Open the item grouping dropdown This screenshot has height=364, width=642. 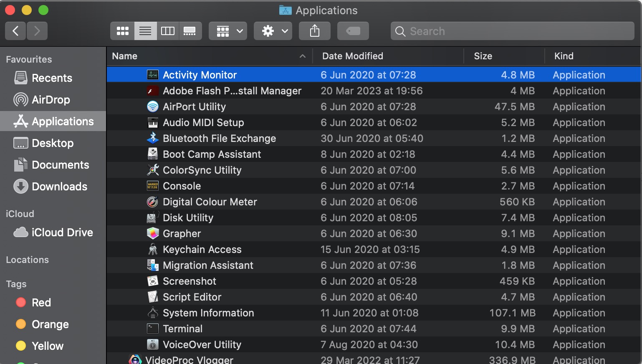point(228,31)
